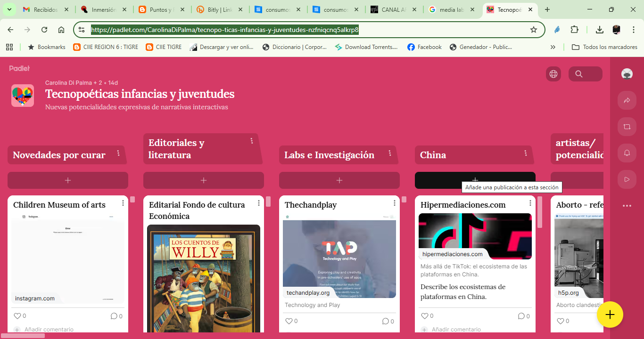
Task: Click the user avatar in the sidebar
Action: (x=627, y=73)
